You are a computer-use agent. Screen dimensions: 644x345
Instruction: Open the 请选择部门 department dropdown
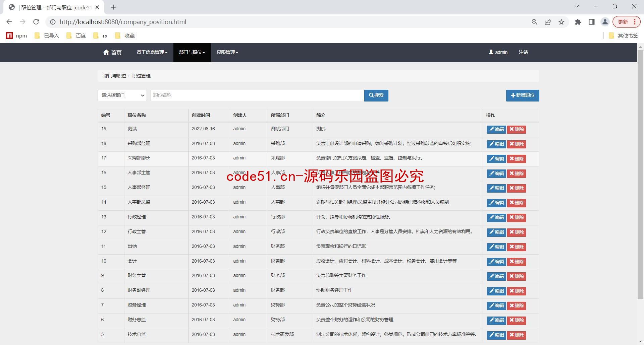pyautogui.click(x=122, y=95)
